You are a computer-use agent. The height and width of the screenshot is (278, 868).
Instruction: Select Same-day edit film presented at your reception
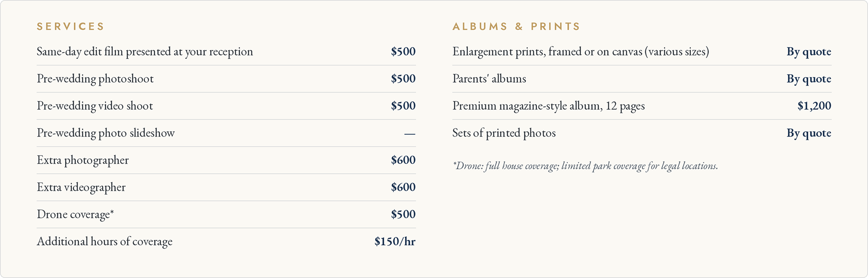145,52
